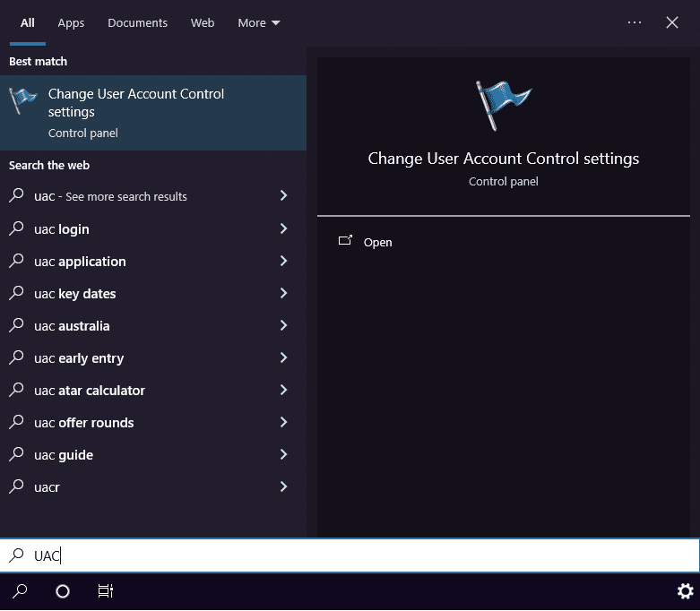The width and height of the screenshot is (700, 611).
Task: Open the three-dot options menu
Action: pos(635,22)
